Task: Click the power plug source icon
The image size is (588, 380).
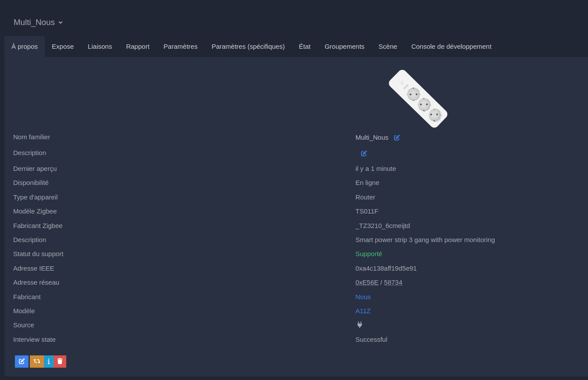Action: [360, 325]
